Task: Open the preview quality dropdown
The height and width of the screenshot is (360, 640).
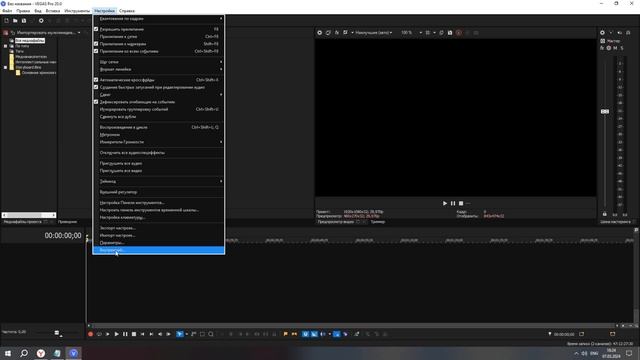Action: tap(373, 33)
